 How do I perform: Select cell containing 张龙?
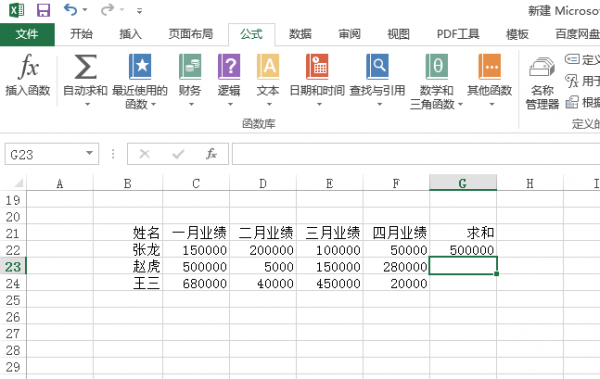click(x=128, y=250)
